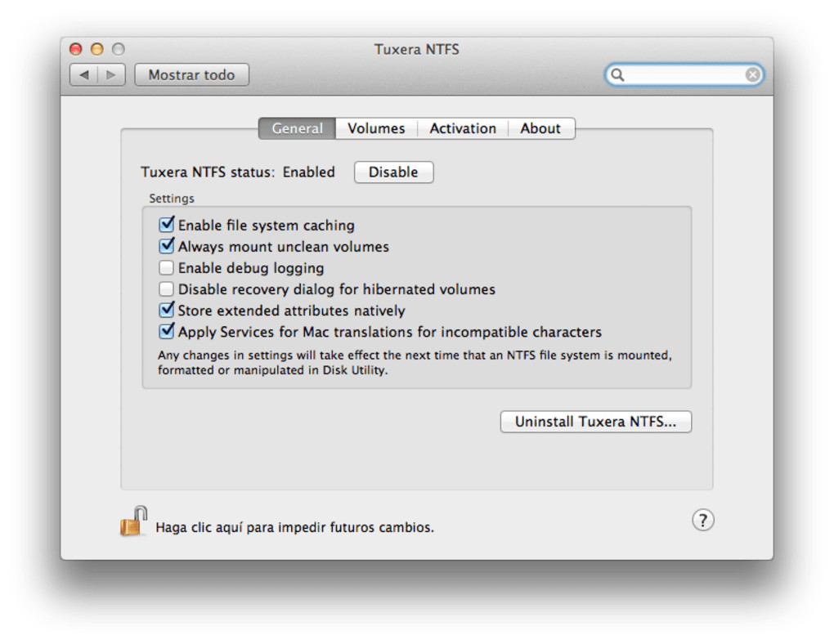Click the Tuxera NTFS window title
Viewport: 834px width, 644px height.
(416, 50)
